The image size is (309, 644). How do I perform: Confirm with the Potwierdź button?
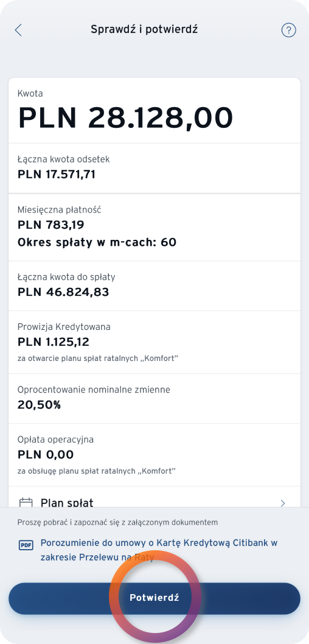click(154, 598)
